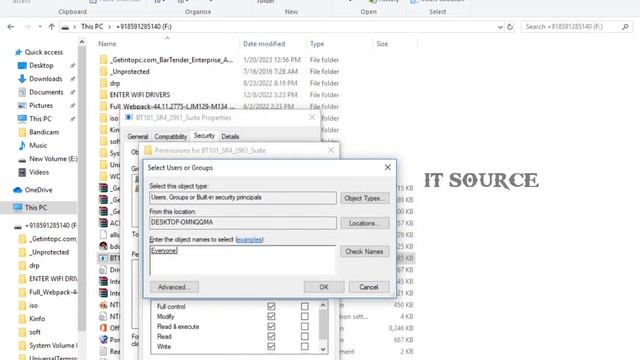Screen dimensions: 640x360
Task: Open Full_Webpack-44.11.2775 folder in file list
Action: pyautogui.click(x=171, y=106)
